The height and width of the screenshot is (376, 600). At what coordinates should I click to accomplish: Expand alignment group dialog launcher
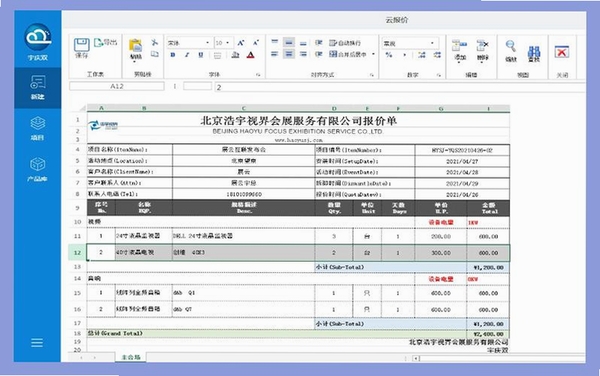[x=372, y=75]
